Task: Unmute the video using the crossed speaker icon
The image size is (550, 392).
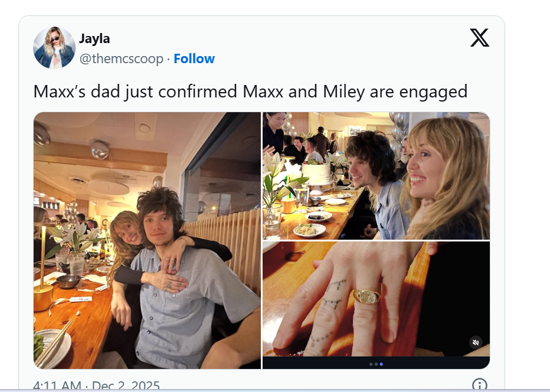Action: [475, 342]
